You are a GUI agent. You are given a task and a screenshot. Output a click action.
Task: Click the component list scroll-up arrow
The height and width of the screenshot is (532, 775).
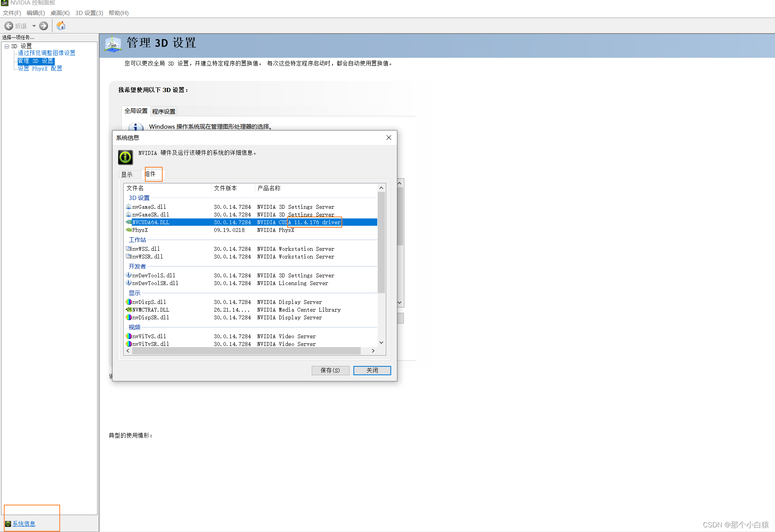pyautogui.click(x=381, y=188)
